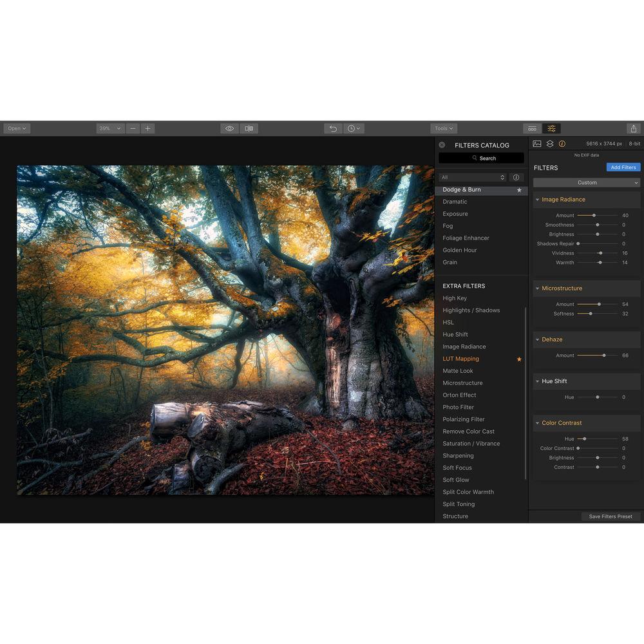Open the zoom percentage dropdown
The width and height of the screenshot is (644, 644).
click(109, 128)
